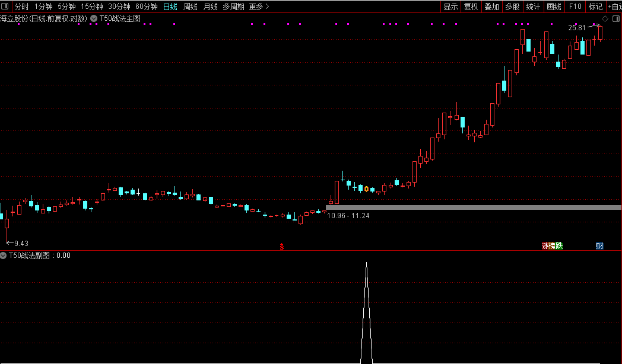Click the T50战法副图 value 0.00
The width and height of the screenshot is (622, 364).
(x=64, y=256)
